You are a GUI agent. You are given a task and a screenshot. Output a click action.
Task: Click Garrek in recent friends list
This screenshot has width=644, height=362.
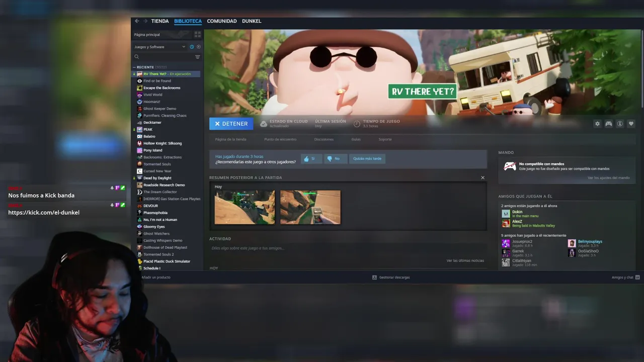click(x=518, y=253)
